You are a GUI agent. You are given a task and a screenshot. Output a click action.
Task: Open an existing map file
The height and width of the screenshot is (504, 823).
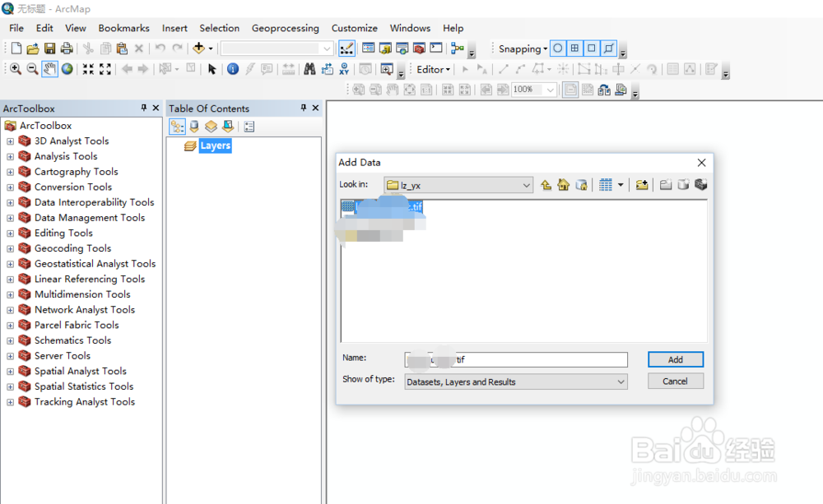click(33, 49)
